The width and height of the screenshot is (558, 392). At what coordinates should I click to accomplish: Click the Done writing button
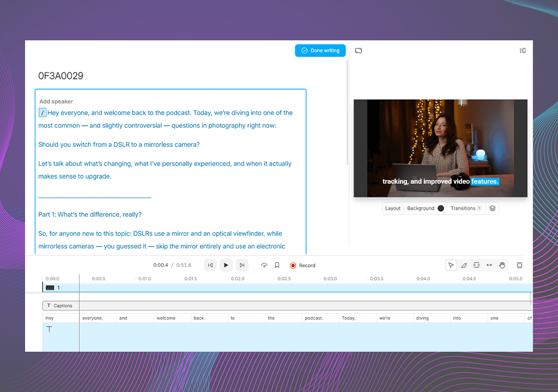tap(320, 51)
